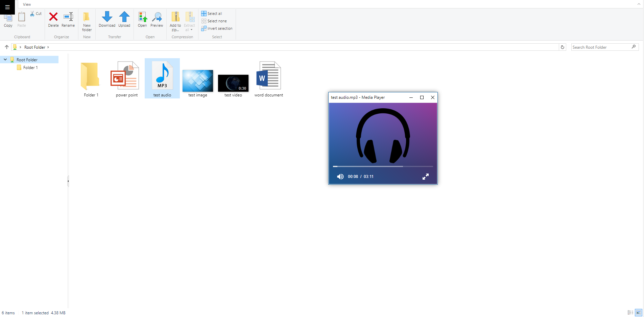Download the selected file

coord(107,20)
